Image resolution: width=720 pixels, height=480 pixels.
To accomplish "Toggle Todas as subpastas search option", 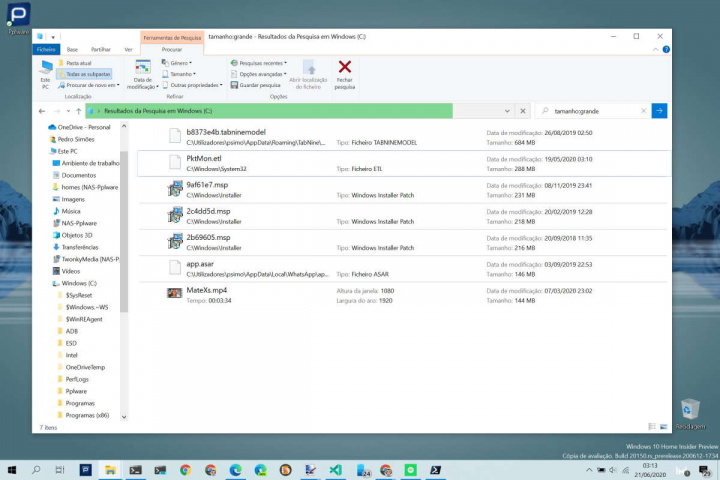I will tap(84, 73).
